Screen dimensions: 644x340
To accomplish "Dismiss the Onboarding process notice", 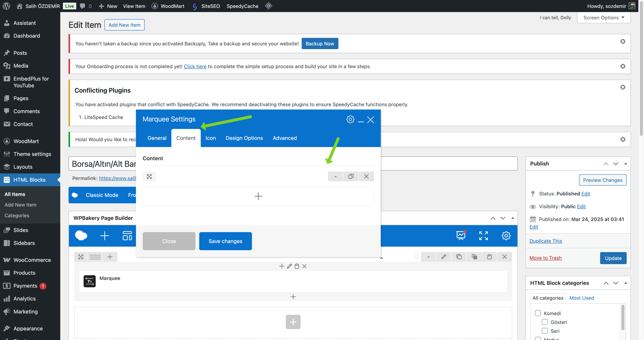I will pos(623,66).
